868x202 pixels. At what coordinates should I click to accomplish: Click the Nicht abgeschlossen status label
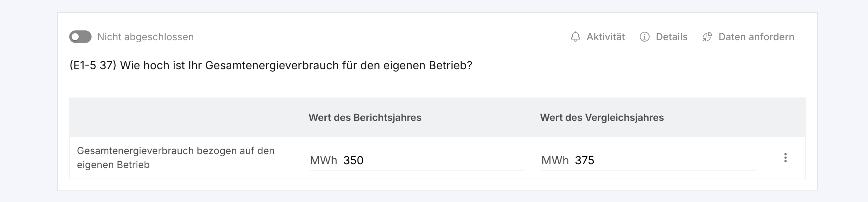pyautogui.click(x=145, y=37)
